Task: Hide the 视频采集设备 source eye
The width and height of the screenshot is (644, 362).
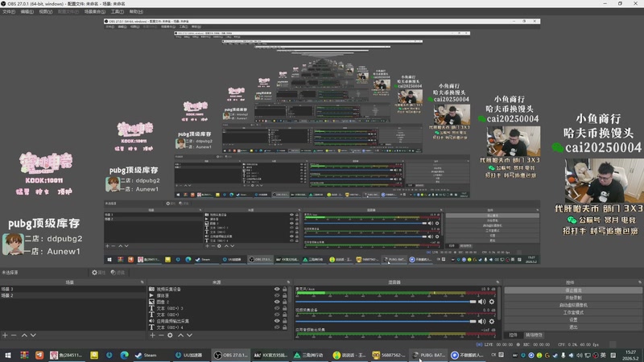Action: tap(277, 289)
